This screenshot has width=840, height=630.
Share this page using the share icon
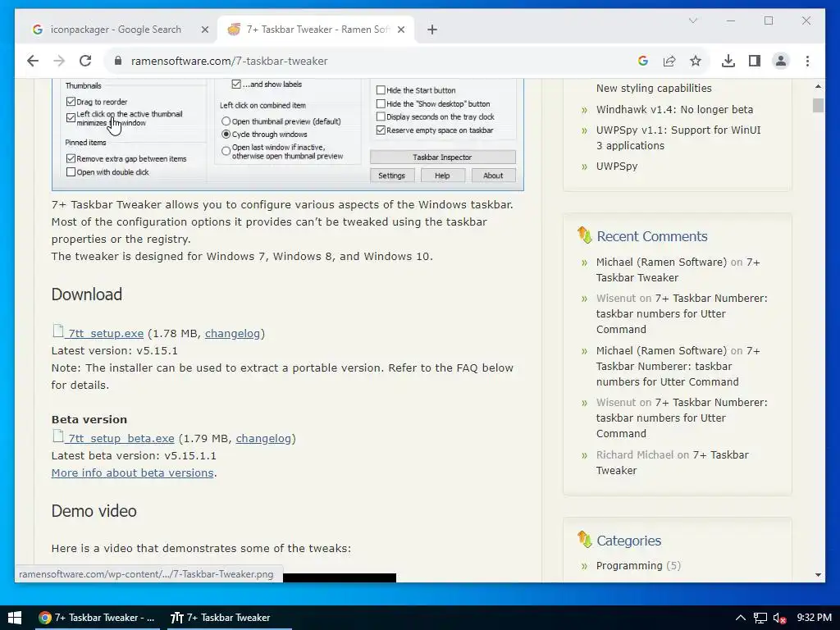click(669, 61)
